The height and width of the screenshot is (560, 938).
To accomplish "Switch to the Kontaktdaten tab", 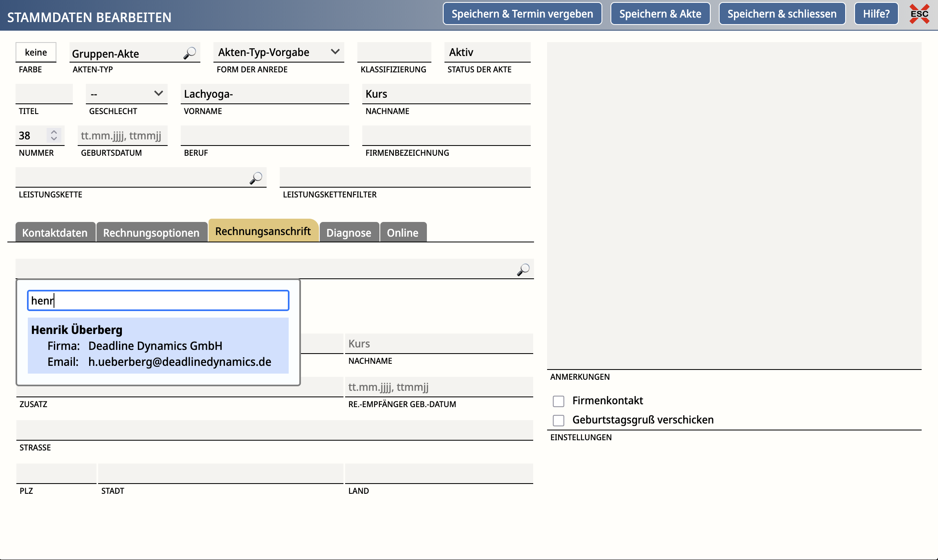I will point(55,233).
